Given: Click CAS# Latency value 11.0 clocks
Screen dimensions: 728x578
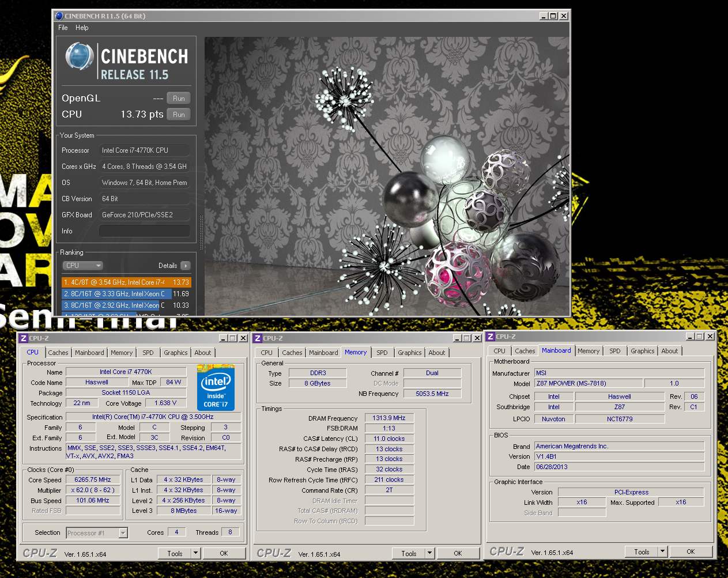Looking at the screenshot, I should click(x=389, y=439).
